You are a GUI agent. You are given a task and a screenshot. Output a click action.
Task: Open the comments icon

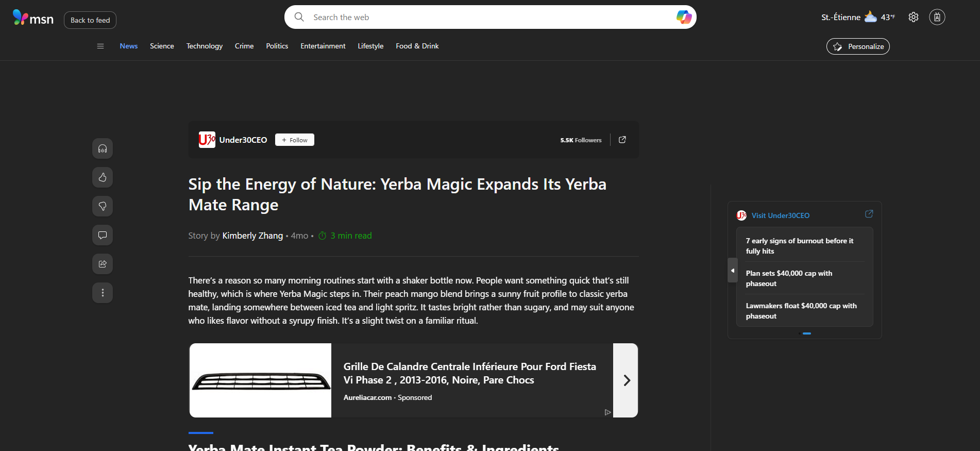(103, 235)
